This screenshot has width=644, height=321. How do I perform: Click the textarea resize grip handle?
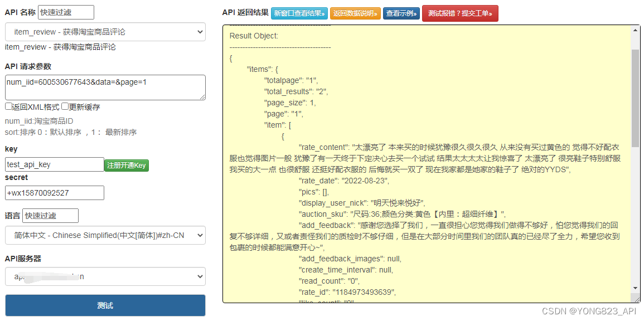(x=202, y=96)
